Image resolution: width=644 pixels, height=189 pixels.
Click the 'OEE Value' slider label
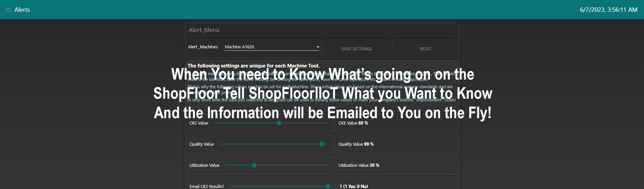[x=199, y=123]
